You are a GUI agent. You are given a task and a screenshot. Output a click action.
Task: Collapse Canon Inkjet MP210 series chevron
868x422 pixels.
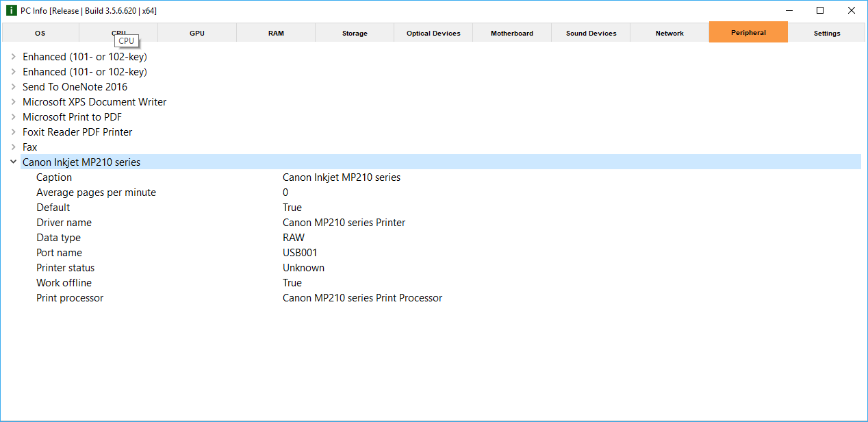14,162
